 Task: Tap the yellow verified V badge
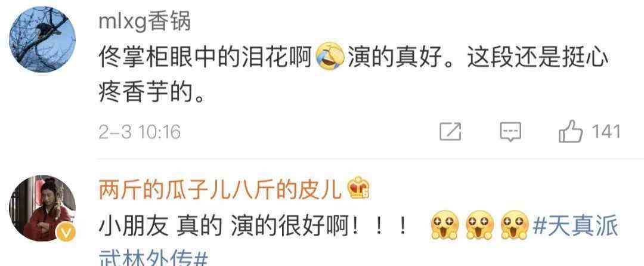[x=66, y=233]
